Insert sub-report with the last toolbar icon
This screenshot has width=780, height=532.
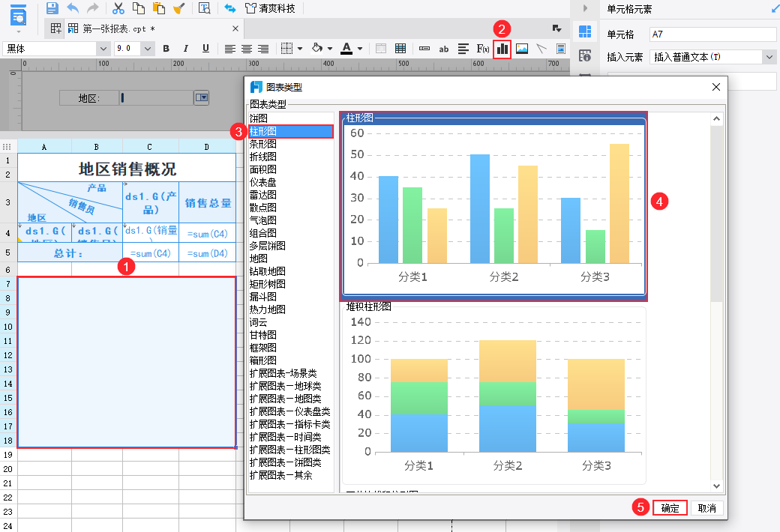[561, 49]
